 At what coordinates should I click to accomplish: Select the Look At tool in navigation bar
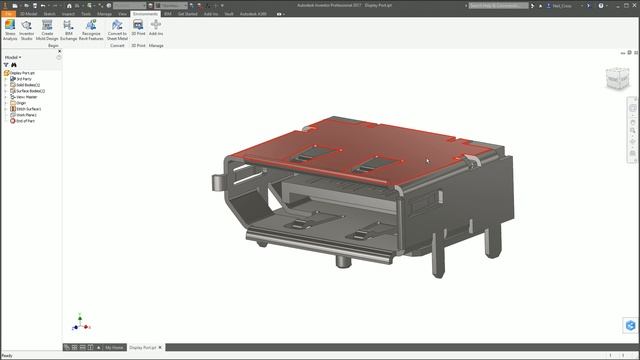coord(633,153)
